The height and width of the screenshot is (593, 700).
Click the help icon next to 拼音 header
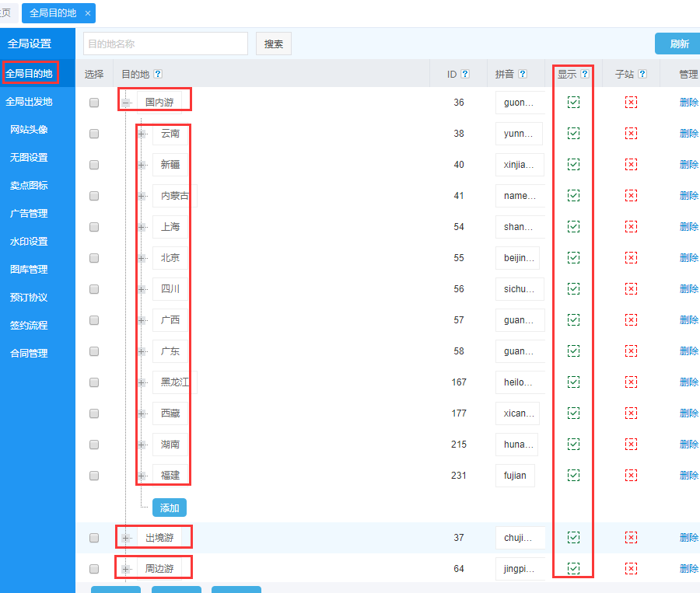pos(523,75)
